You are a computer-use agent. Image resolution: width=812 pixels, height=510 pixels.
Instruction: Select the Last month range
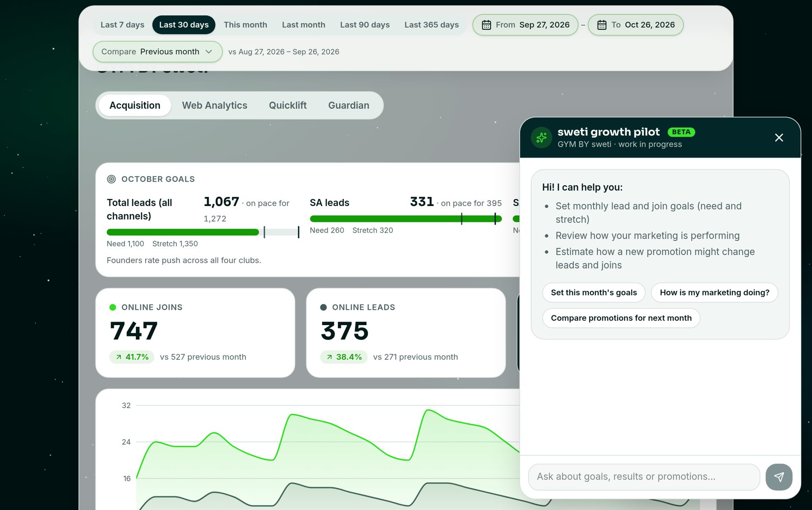point(304,25)
